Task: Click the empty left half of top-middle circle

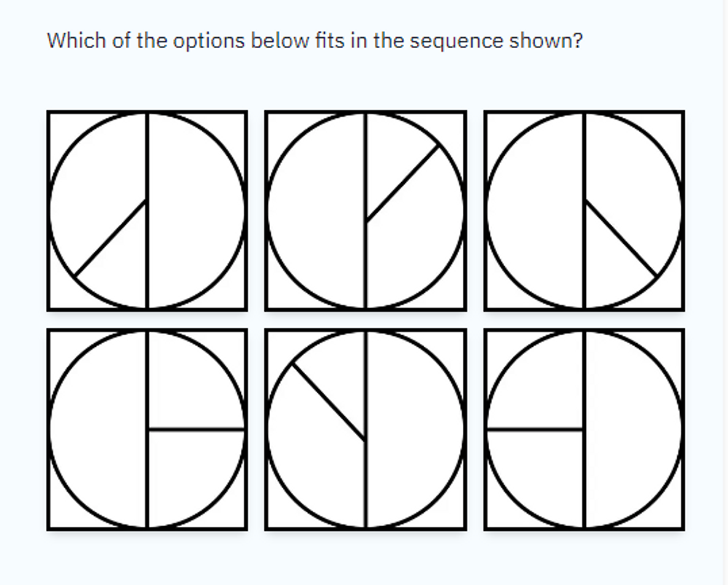Action: click(x=317, y=211)
